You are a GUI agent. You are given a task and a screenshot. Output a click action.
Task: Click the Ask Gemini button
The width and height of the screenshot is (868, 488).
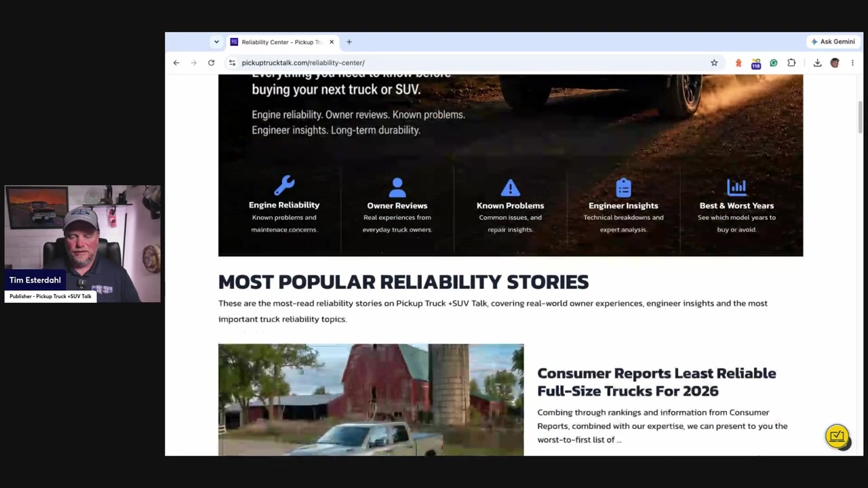[x=833, y=41]
